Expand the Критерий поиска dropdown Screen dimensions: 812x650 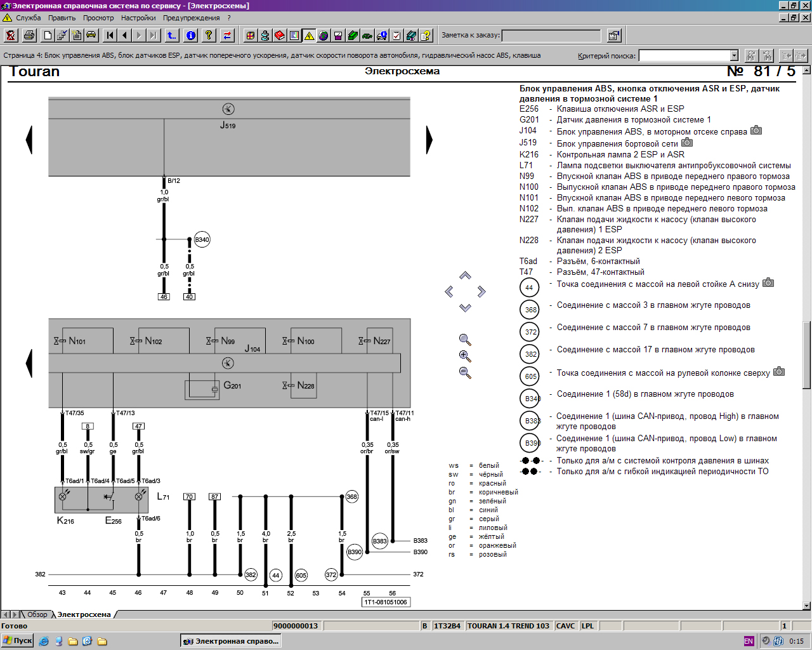[x=734, y=56]
